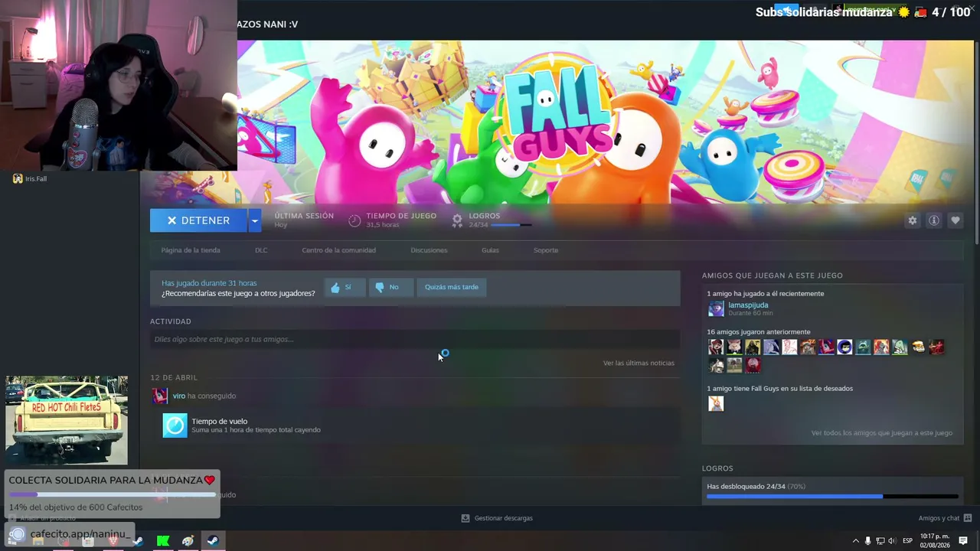Toggle Fall Guys favorite heart
Screen dimensions: 980x551
pyautogui.click(x=955, y=220)
